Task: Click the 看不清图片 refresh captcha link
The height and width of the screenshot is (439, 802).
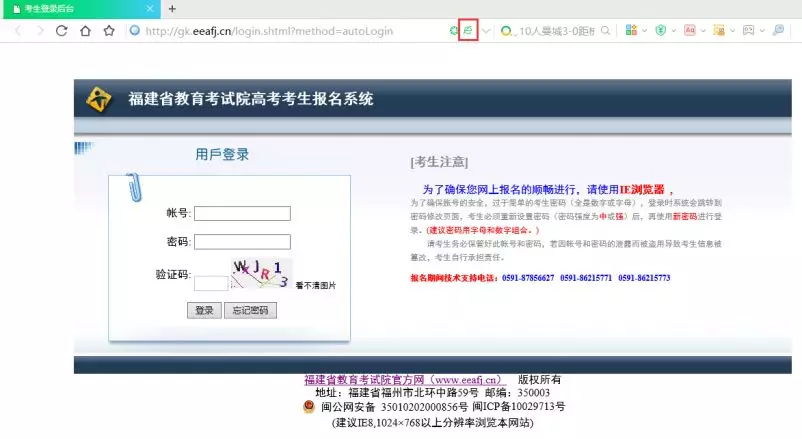Action: pyautogui.click(x=316, y=286)
